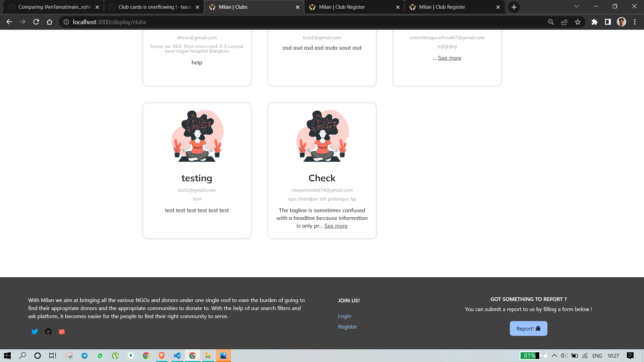Click the Twitter icon in footer

click(x=35, y=332)
